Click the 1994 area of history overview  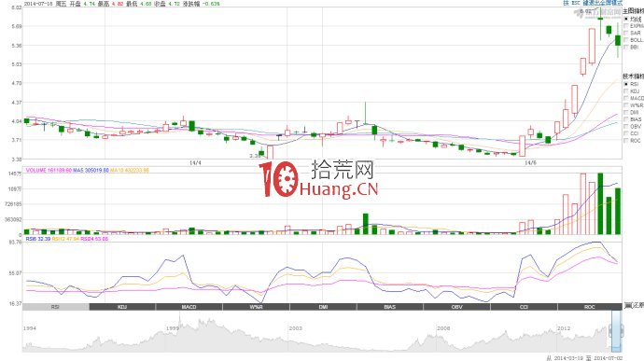coord(30,328)
